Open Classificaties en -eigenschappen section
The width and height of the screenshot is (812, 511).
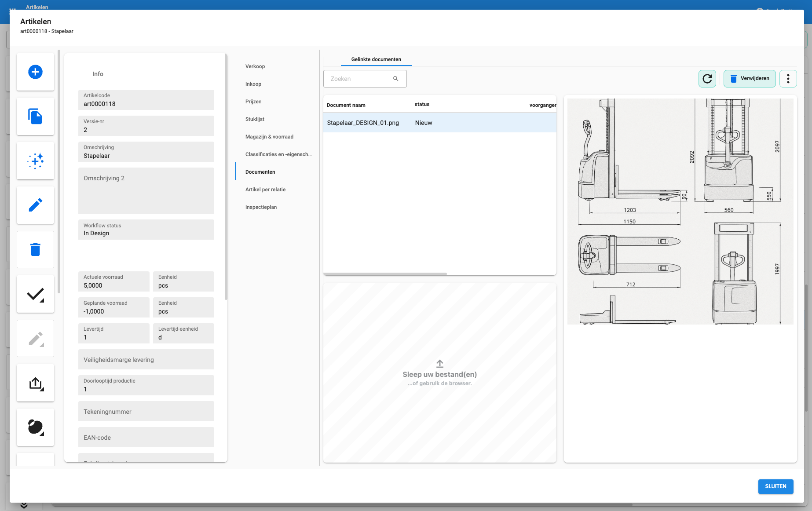tap(278, 154)
